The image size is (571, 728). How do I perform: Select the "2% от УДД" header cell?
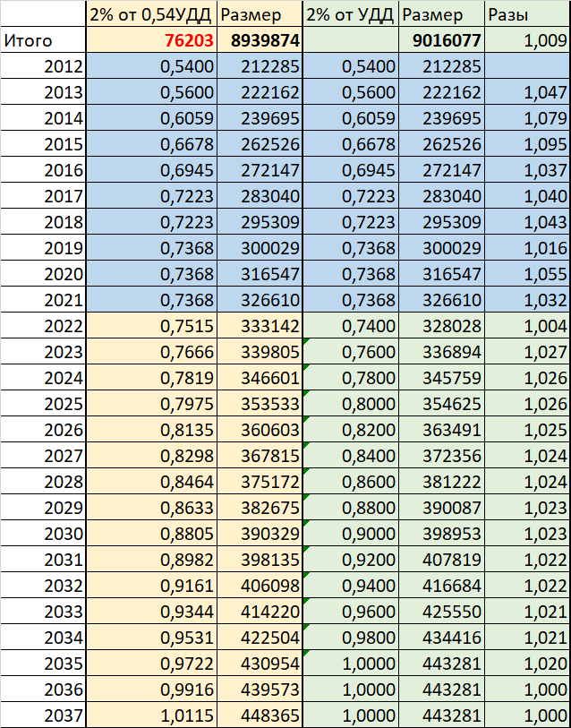(x=351, y=15)
